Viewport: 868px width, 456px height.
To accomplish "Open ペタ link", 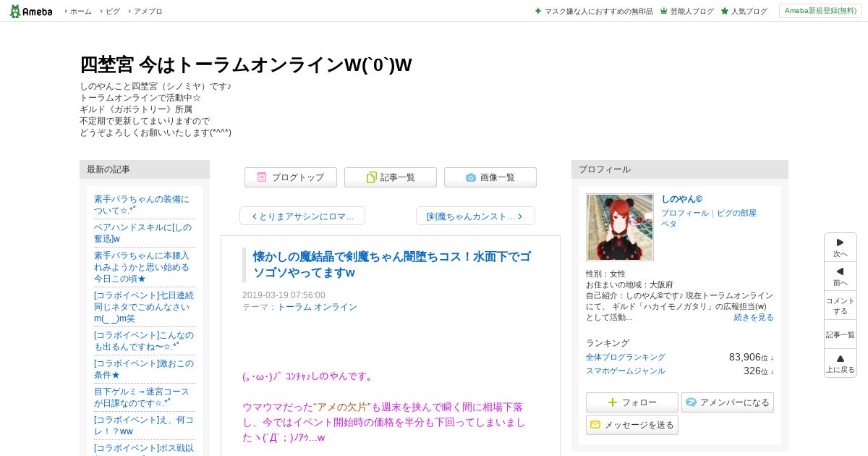I will (x=669, y=224).
